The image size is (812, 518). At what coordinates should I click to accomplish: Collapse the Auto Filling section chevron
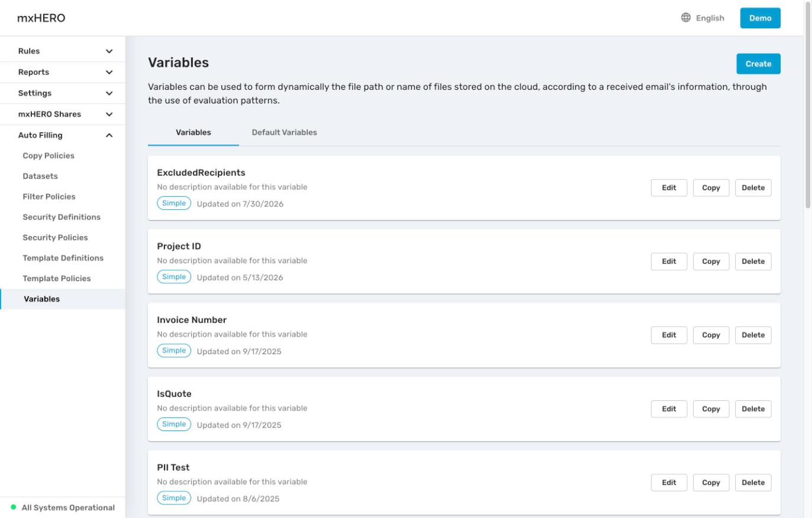point(109,135)
